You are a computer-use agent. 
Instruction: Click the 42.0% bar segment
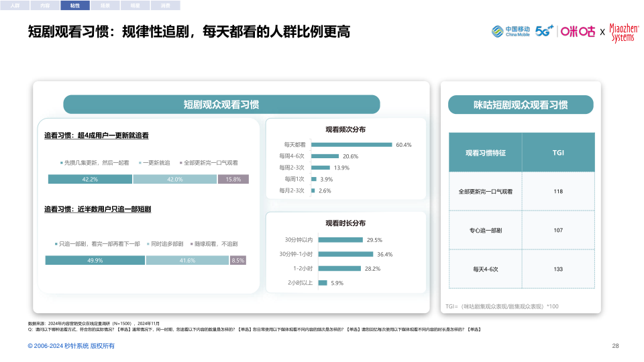pyautogui.click(x=175, y=180)
